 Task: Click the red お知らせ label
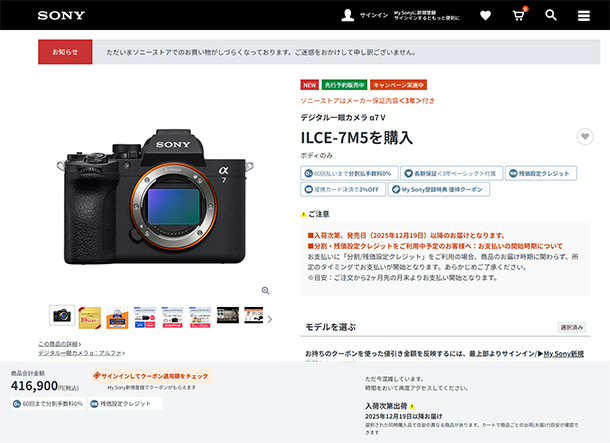65,52
